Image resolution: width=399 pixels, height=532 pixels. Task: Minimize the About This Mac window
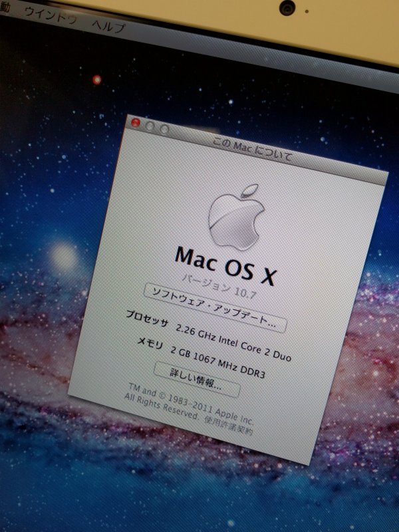[x=150, y=126]
